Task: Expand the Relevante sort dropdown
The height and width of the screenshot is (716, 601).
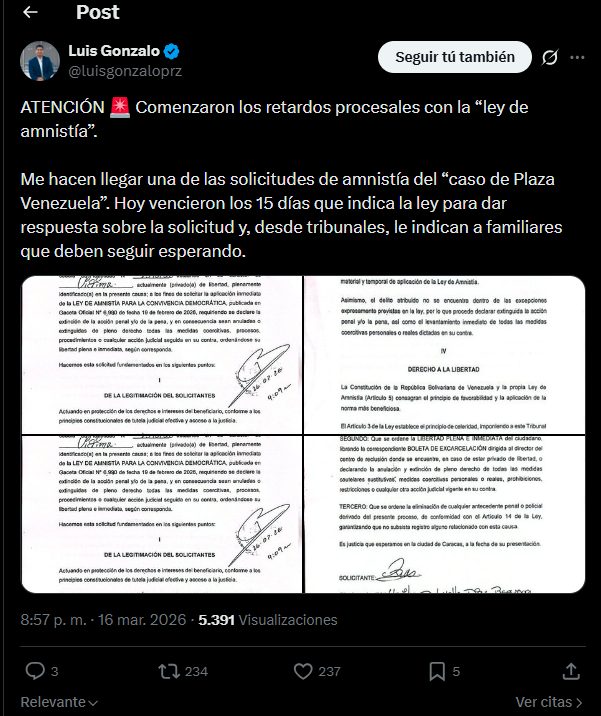Action: coord(59,702)
